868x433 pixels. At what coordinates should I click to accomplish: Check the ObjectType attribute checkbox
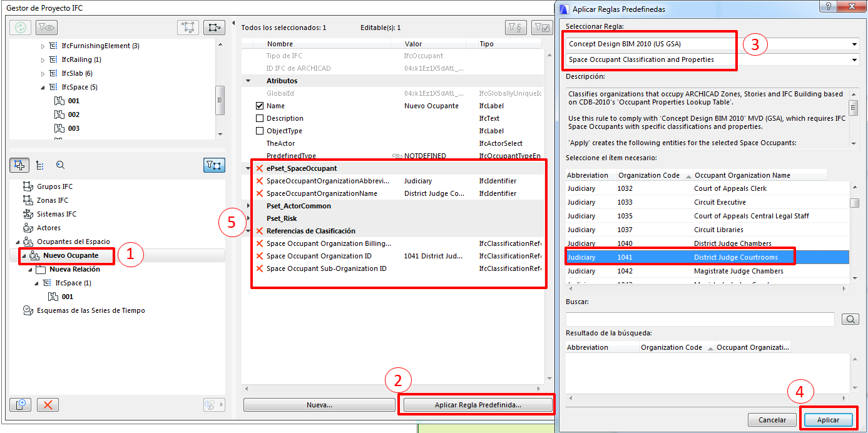(260, 131)
